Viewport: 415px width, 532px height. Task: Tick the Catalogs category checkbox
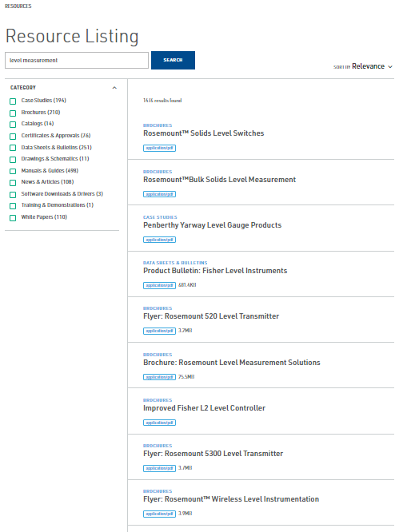click(x=13, y=124)
